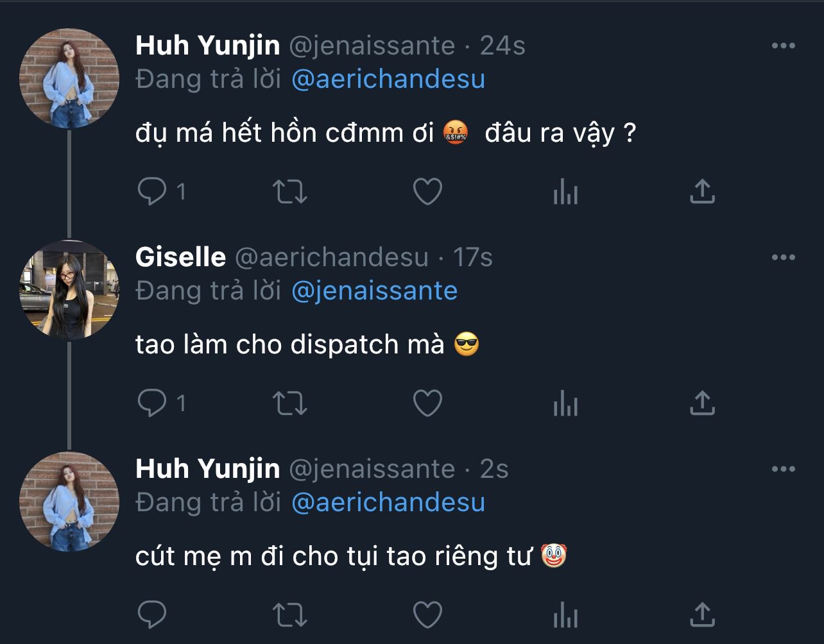Open more options on first tweet

(x=783, y=46)
